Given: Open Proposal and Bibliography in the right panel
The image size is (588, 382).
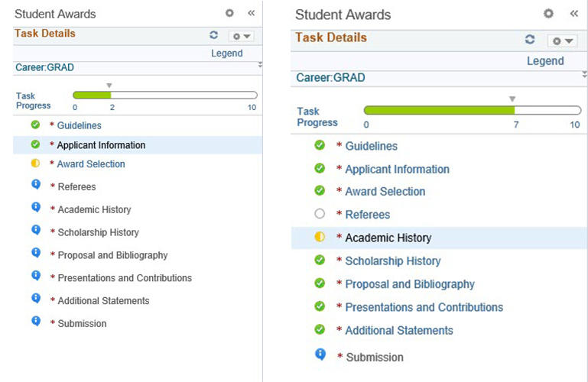Looking at the screenshot, I should tap(409, 284).
